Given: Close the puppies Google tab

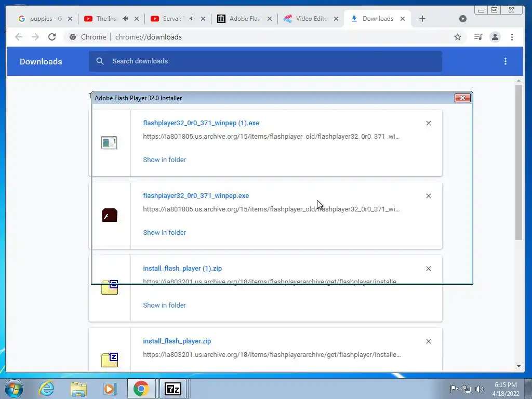Looking at the screenshot, I should [x=70, y=19].
